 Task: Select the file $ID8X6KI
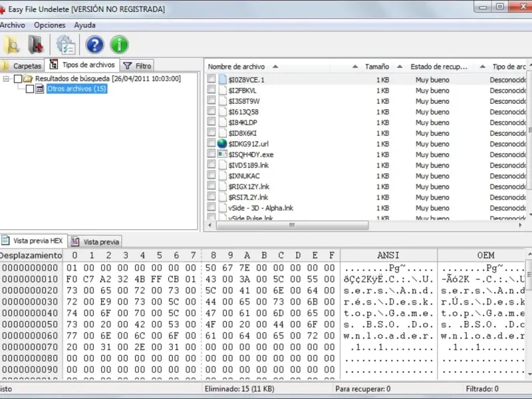[242, 134]
